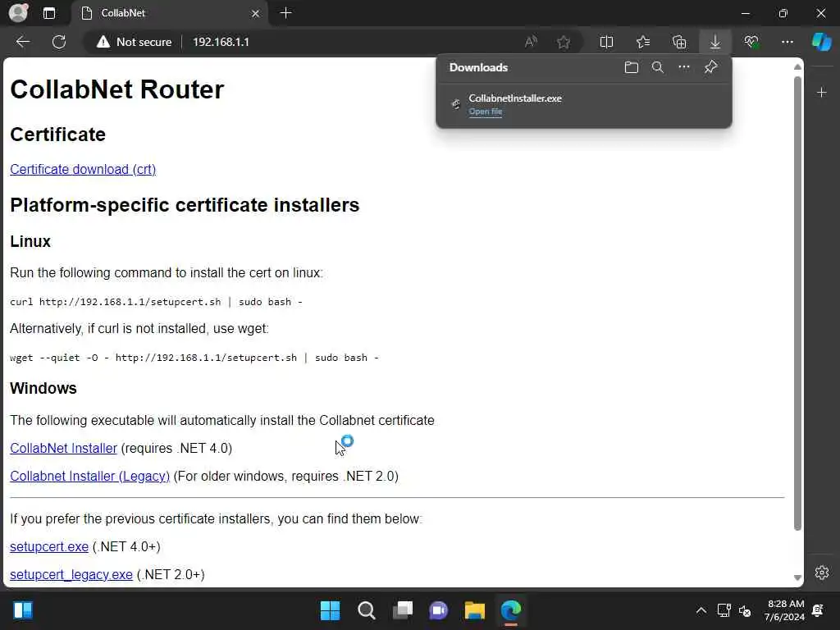The image size is (840, 630).
Task: Open Edge Settings and more menu
Action: click(787, 42)
